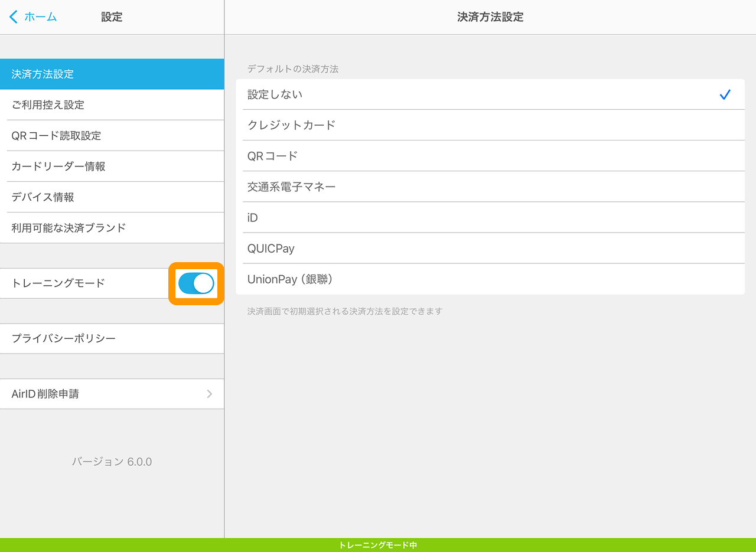This screenshot has height=552, width=756.
Task: Click the chevron arrow on AirID削除申請
Action: pos(209,394)
